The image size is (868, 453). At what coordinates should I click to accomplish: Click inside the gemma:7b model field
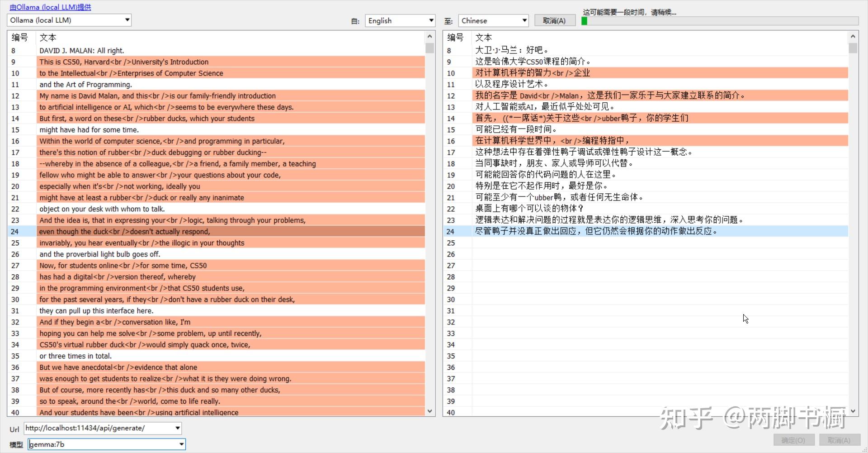coord(103,444)
